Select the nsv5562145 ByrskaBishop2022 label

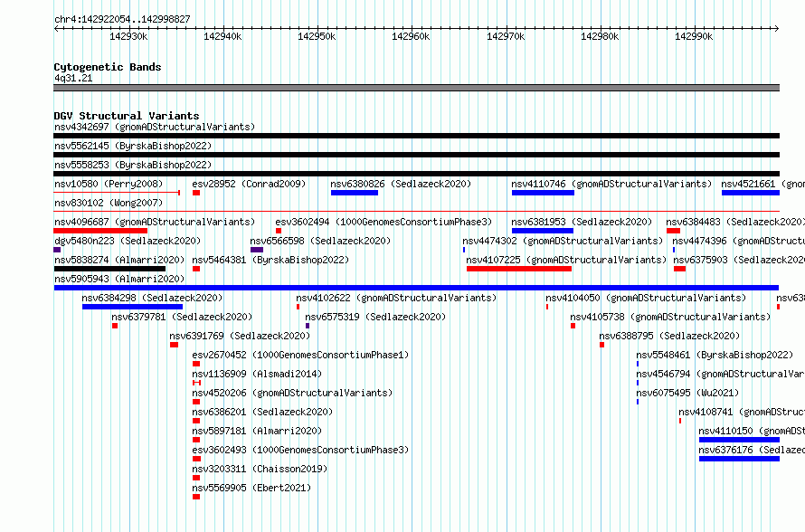pos(133,146)
